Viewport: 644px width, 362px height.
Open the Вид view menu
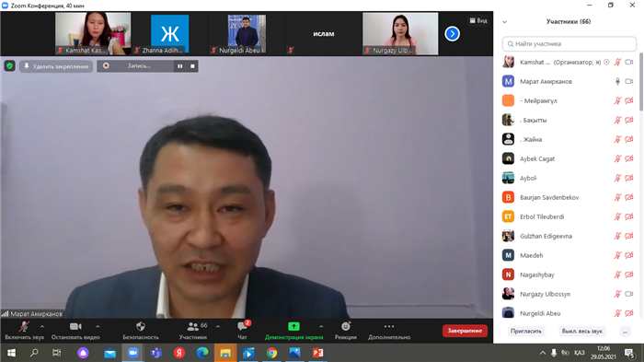[478, 20]
